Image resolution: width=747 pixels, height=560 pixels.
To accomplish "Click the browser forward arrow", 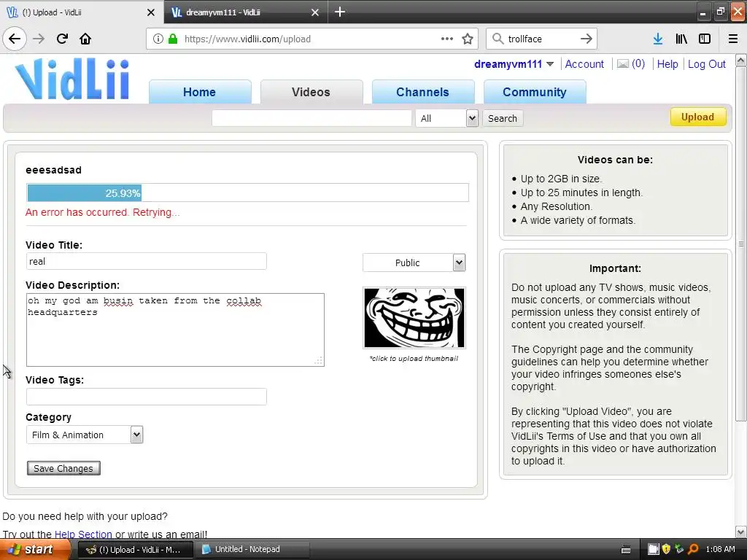I will pos(39,39).
